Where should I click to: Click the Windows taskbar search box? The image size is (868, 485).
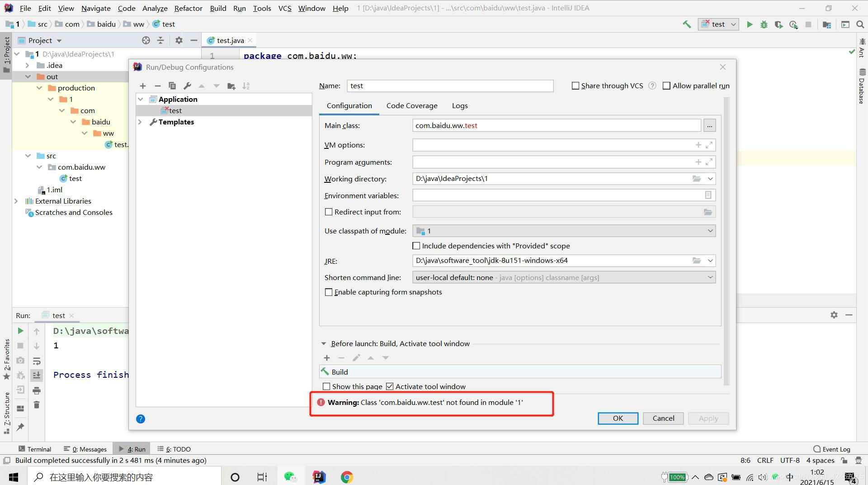(x=125, y=477)
